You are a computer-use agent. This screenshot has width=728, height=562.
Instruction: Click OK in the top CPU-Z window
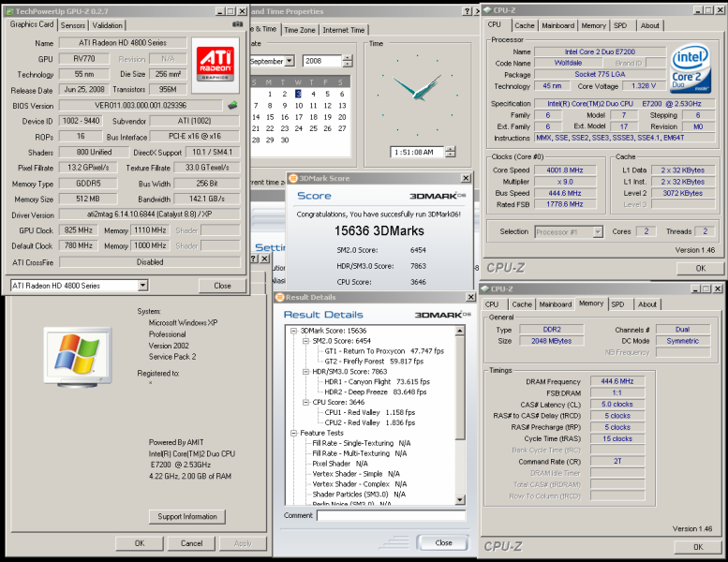[x=700, y=268]
